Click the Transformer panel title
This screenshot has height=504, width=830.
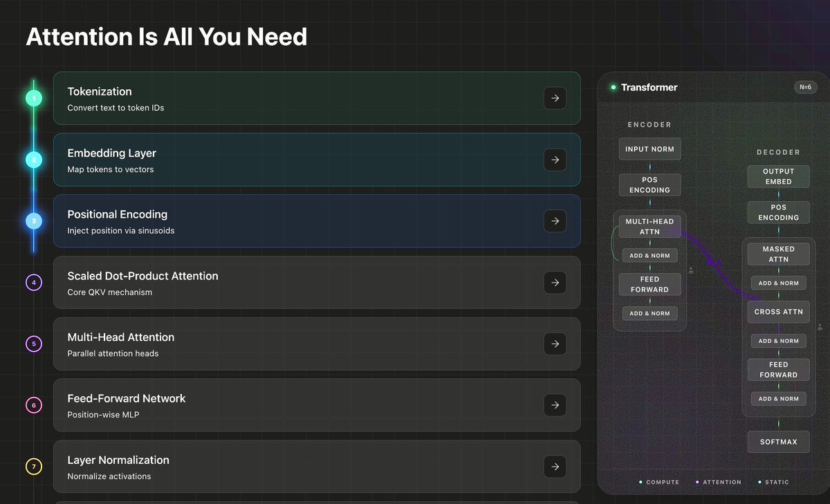(649, 87)
